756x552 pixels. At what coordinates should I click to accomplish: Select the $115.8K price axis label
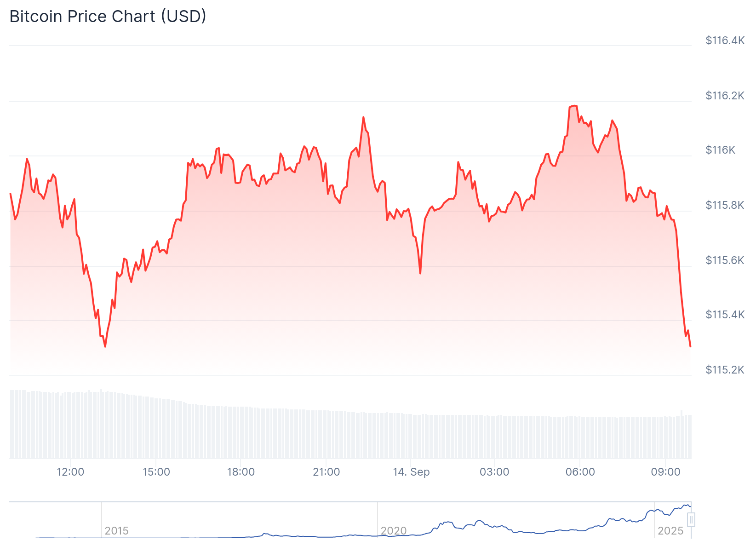725,205
